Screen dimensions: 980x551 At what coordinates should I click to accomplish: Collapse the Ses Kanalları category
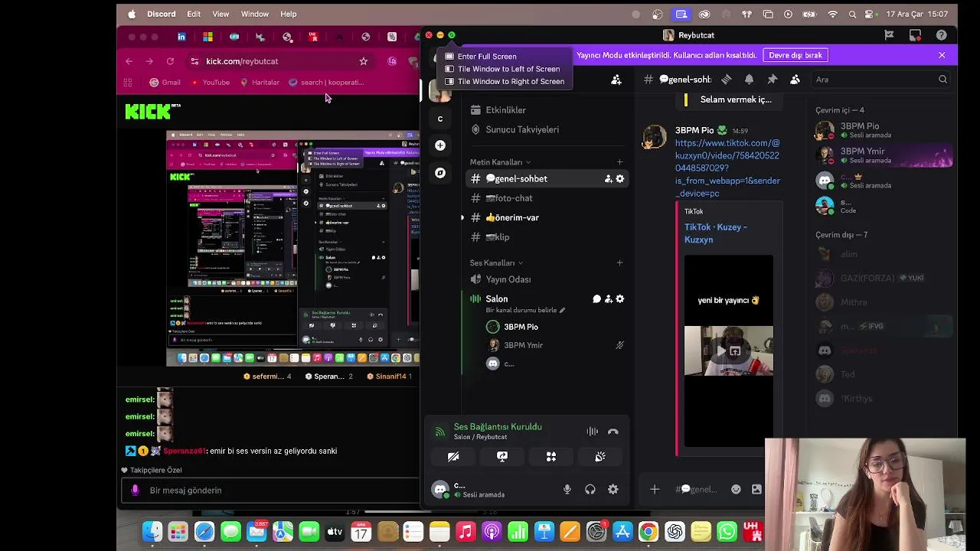point(496,263)
